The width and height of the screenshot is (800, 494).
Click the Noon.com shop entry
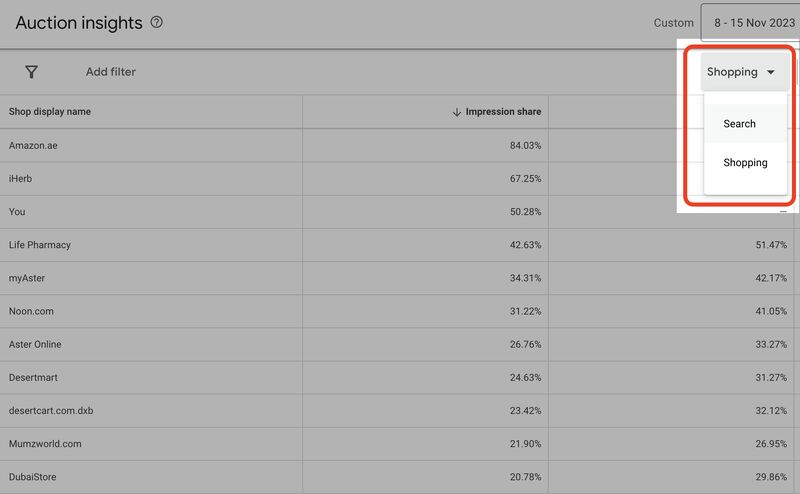31,311
